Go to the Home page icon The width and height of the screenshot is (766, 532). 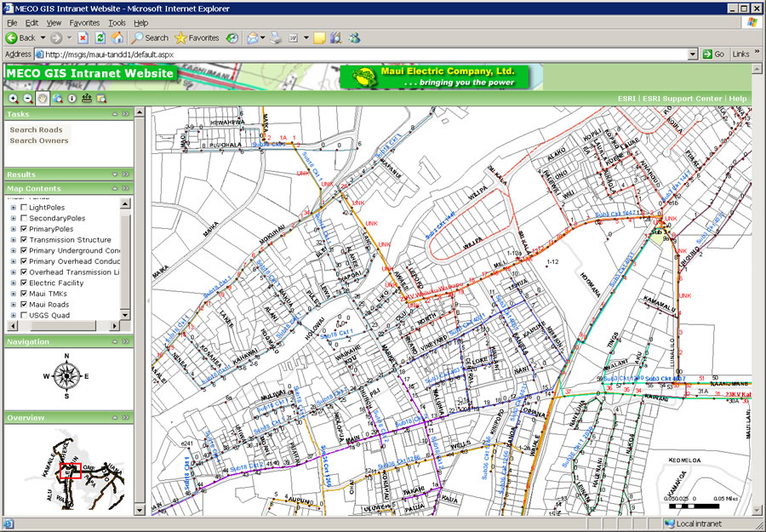tap(117, 37)
